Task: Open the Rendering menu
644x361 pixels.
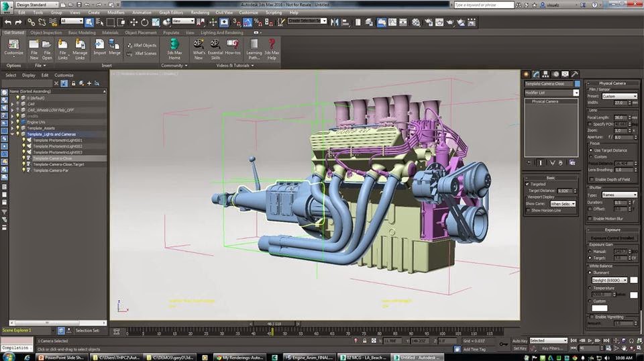Action: [x=201, y=12]
